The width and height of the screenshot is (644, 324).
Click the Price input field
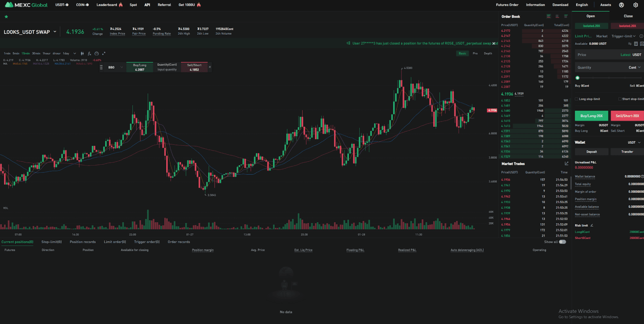[609, 55]
